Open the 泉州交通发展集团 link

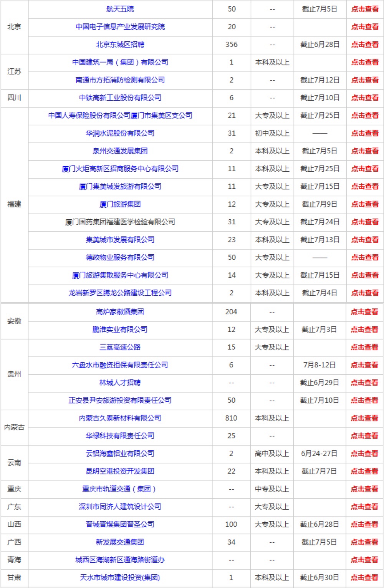pyautogui.click(x=120, y=151)
